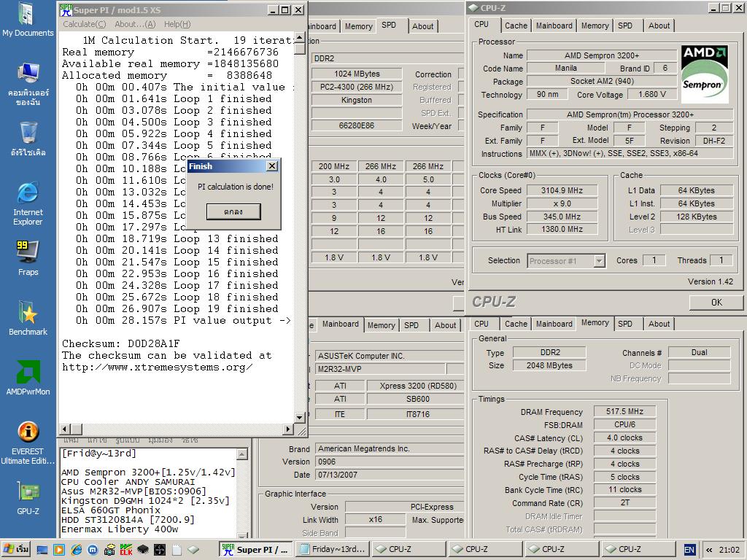Click Super PI vertical scrollbar up arrow
Viewport: 747px width, 560px height.
[x=299, y=37]
